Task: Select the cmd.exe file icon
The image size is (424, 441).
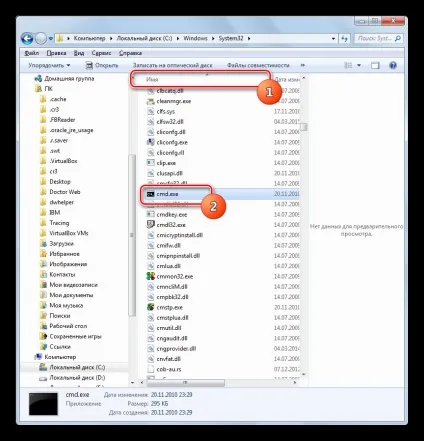Action: tap(151, 194)
